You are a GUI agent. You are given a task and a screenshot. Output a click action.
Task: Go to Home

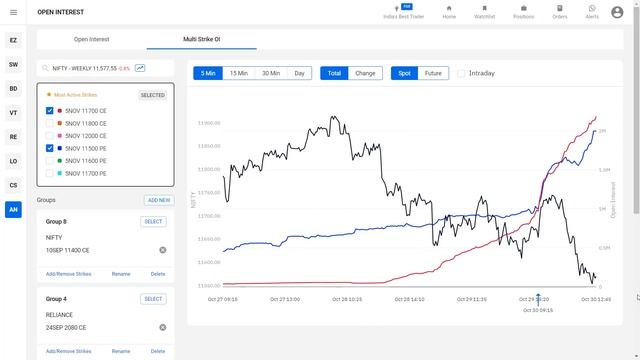click(449, 12)
